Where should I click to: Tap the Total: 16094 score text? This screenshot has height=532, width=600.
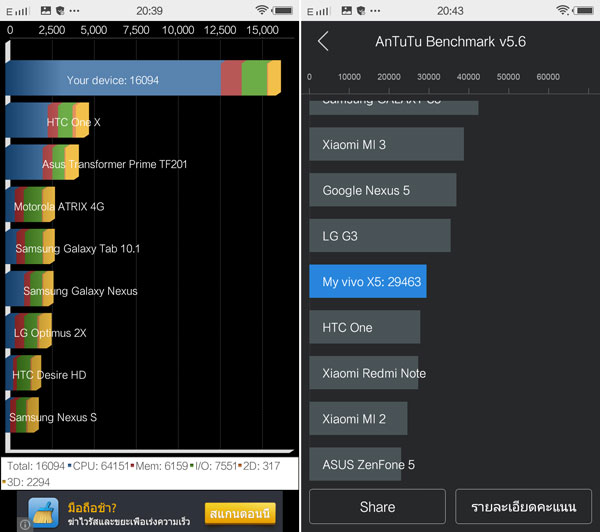coord(36,466)
